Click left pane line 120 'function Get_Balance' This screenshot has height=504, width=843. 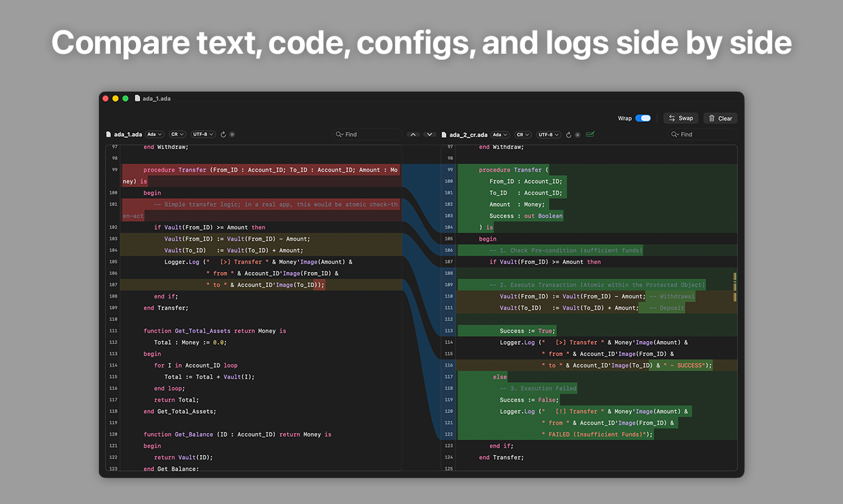coord(179,434)
